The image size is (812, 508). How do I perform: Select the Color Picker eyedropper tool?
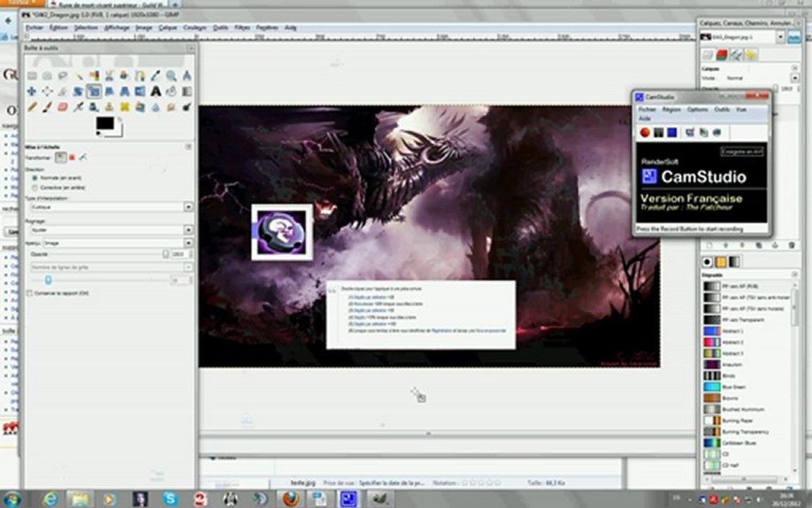[155, 75]
